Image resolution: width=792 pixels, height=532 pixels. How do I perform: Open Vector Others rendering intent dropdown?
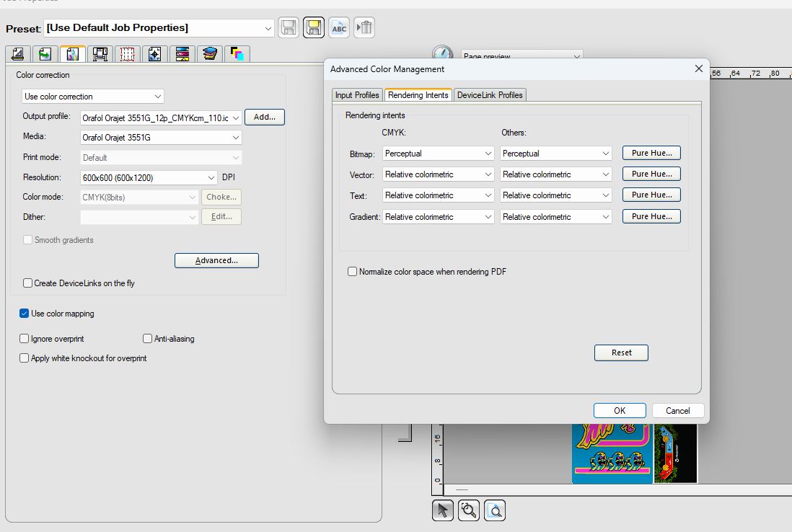point(555,174)
